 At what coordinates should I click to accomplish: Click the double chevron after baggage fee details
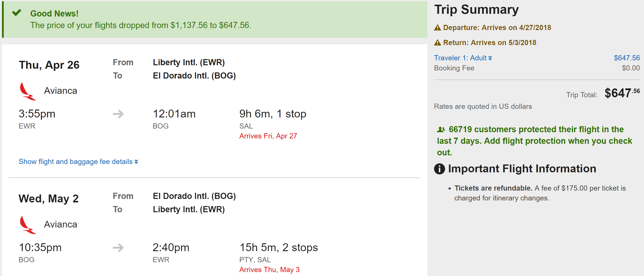(136, 162)
